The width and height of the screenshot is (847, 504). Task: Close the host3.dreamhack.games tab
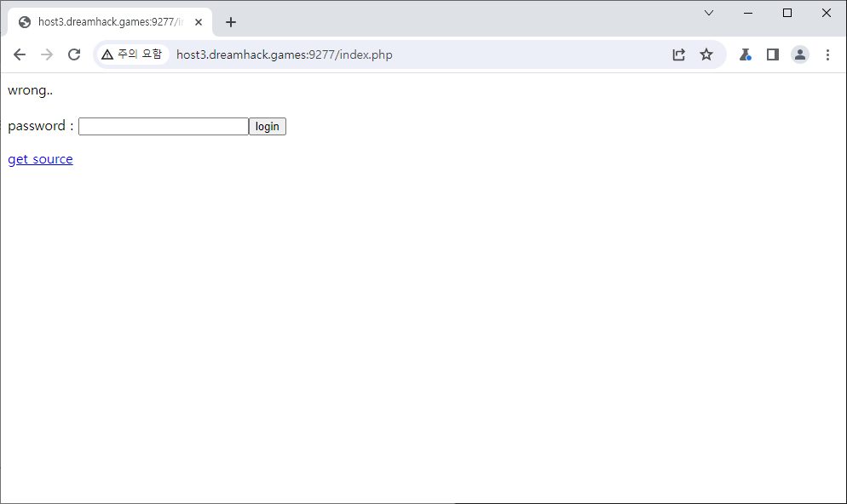[x=199, y=22]
